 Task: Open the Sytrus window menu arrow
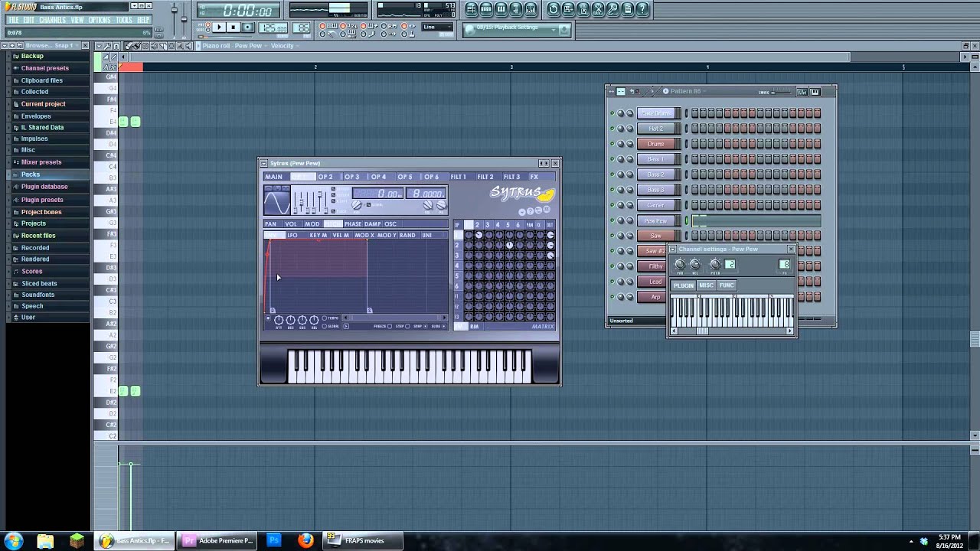pos(263,163)
